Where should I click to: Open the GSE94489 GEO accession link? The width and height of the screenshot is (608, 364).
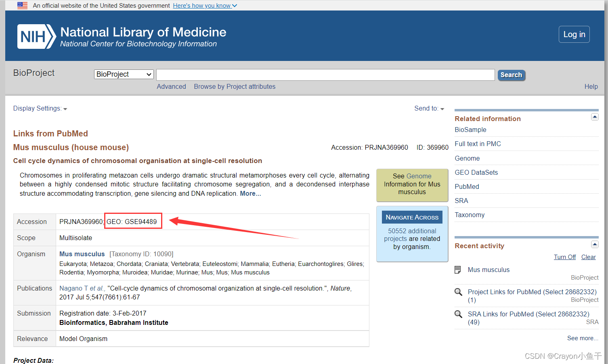pos(140,222)
